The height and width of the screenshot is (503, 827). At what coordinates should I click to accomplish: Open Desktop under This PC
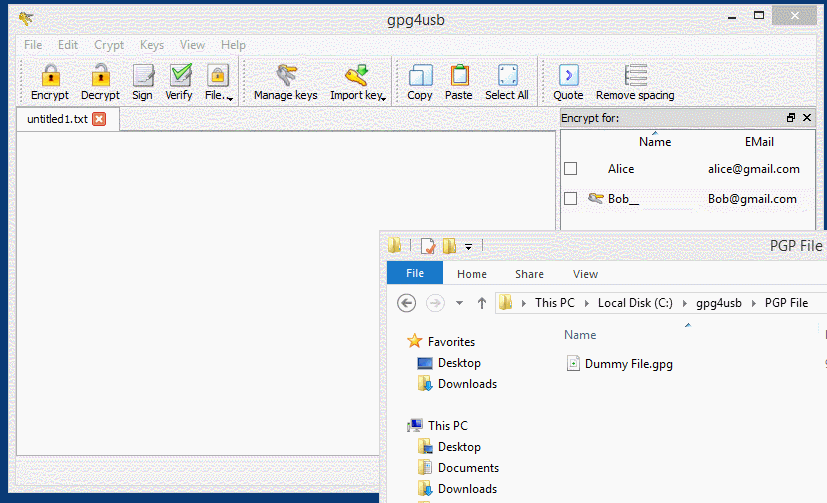pos(459,447)
